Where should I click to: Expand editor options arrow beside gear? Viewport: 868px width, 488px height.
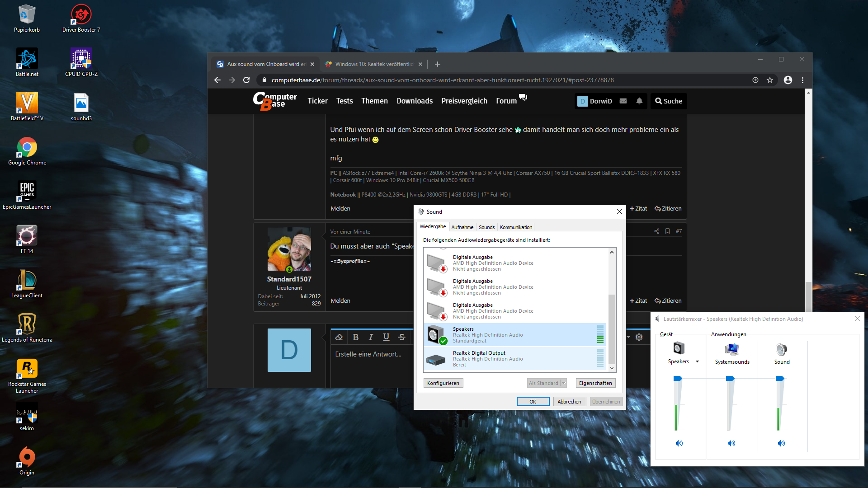coord(628,337)
